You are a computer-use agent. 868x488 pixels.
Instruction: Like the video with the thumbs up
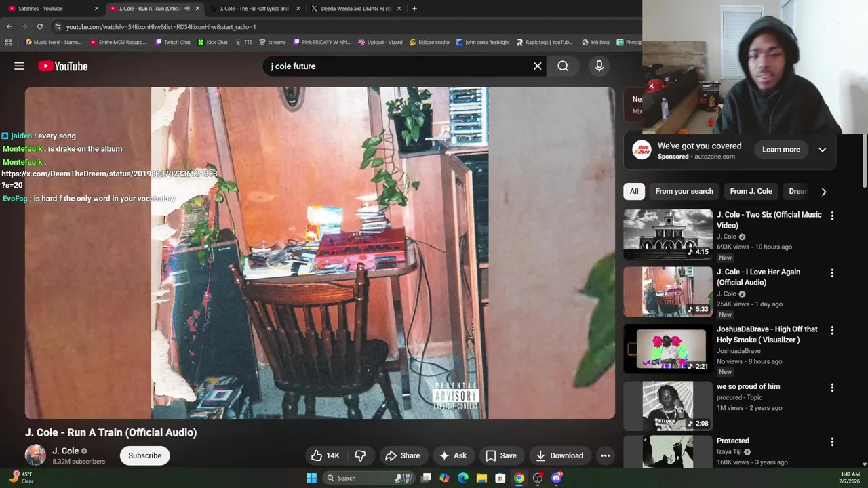click(325, 455)
